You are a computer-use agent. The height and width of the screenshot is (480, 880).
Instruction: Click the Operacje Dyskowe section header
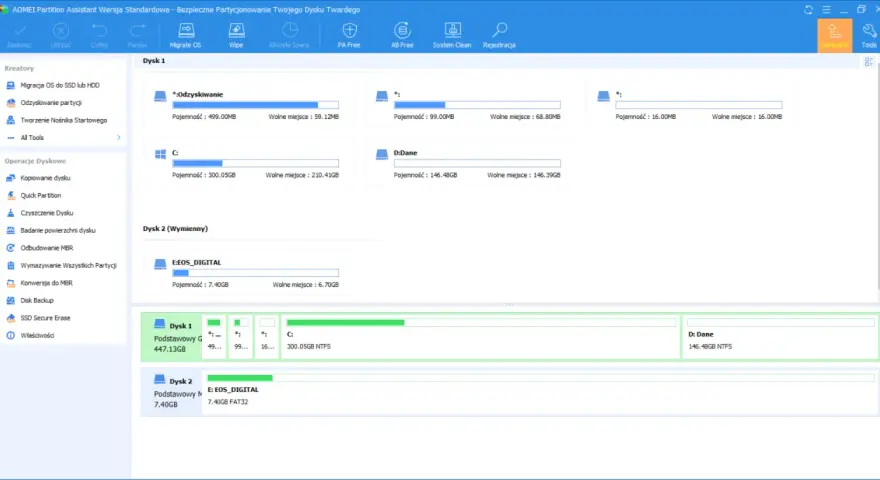(35, 161)
